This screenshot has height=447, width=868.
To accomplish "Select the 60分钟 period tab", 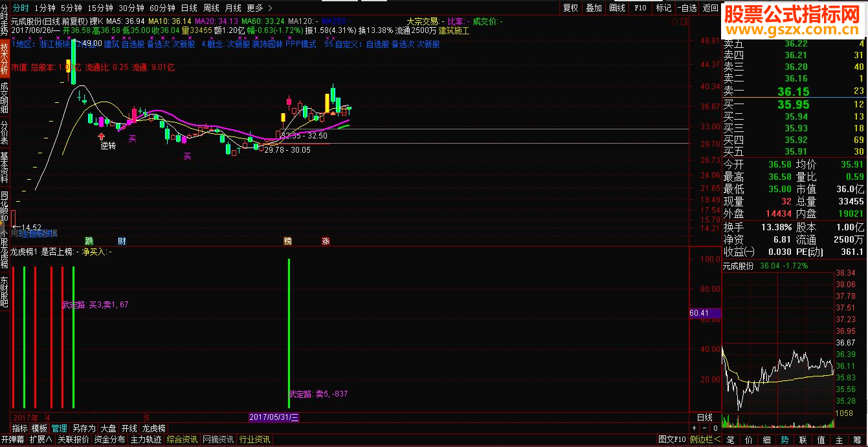I will click(x=162, y=8).
